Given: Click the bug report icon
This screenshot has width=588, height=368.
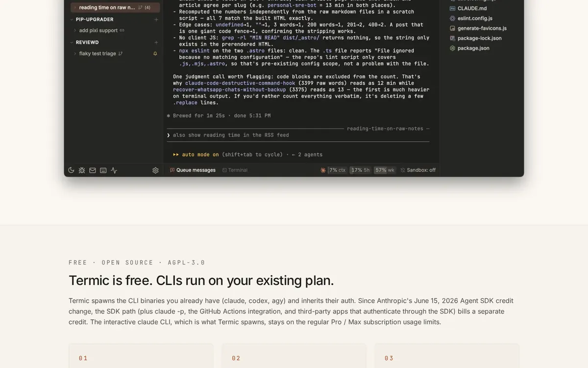Looking at the screenshot, I should click(x=82, y=170).
